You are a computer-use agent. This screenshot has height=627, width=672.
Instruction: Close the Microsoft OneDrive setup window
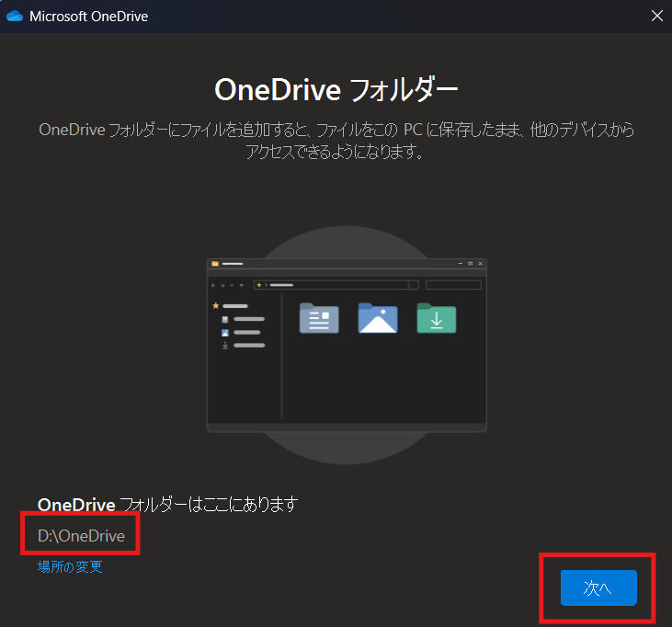tap(656, 17)
